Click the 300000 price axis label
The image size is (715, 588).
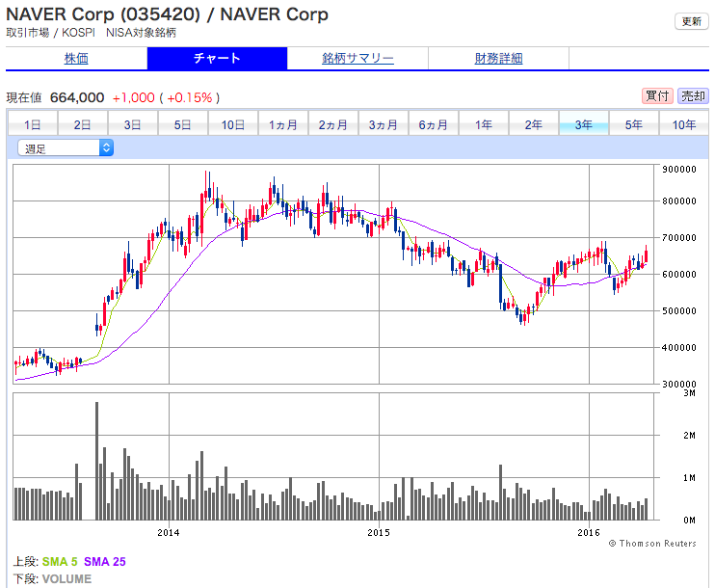(679, 384)
